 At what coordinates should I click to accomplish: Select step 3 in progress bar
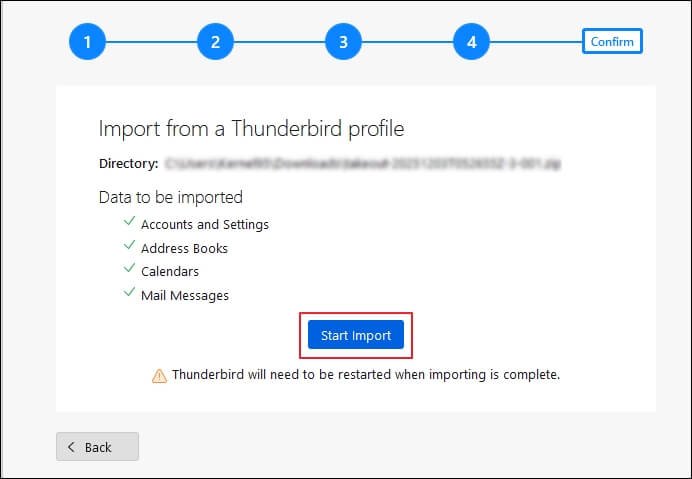click(343, 42)
